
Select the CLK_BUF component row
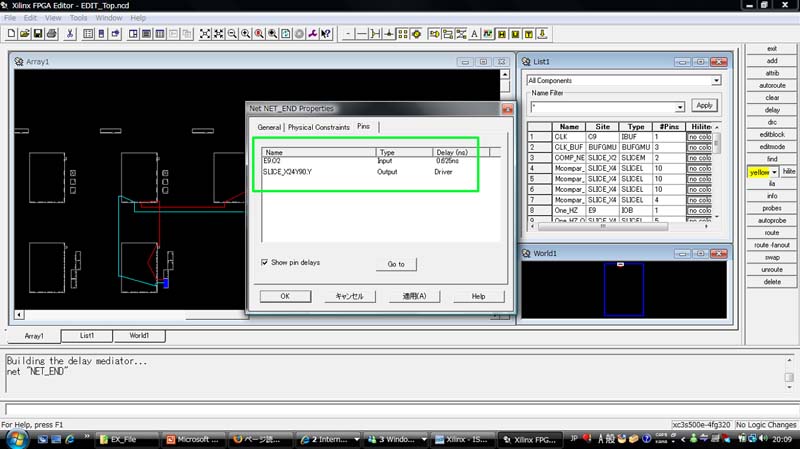(x=619, y=147)
